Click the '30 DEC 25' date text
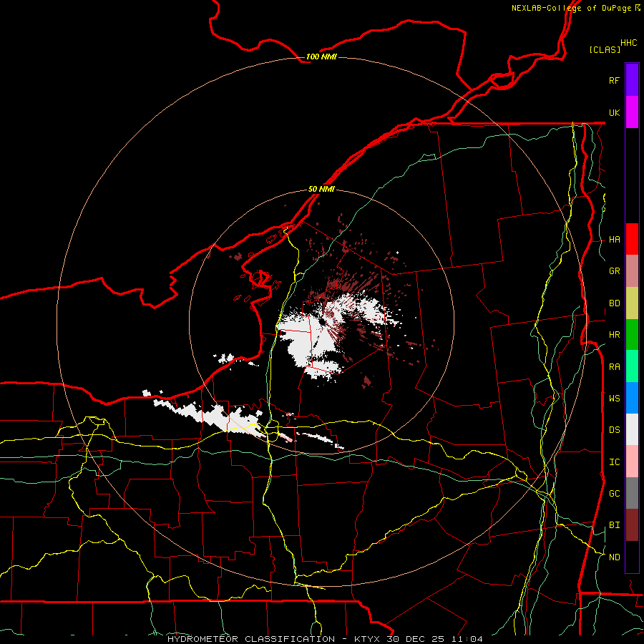This screenshot has width=644, height=644. (x=414, y=639)
